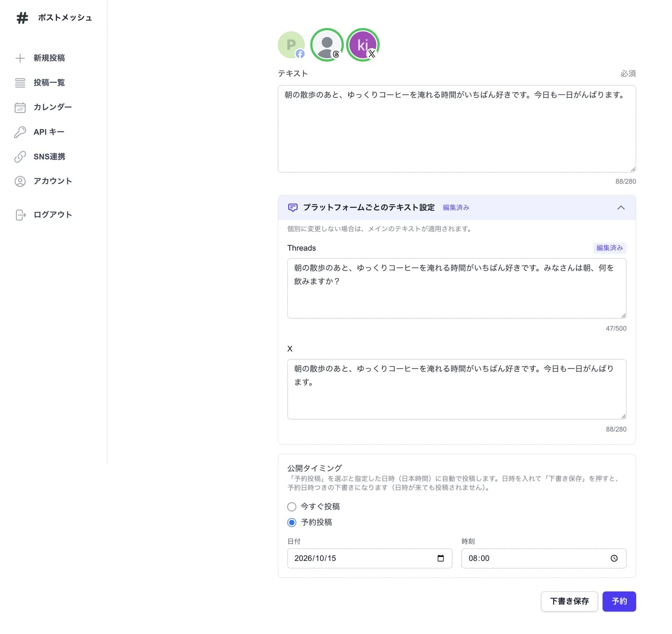
Task: Open SNS連携 page
Action: click(x=49, y=157)
